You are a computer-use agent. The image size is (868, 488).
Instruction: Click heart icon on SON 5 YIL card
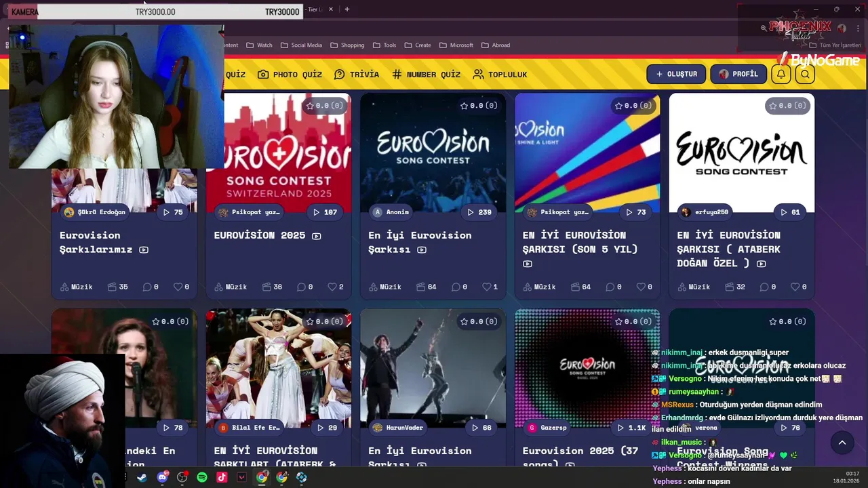pos(641,287)
